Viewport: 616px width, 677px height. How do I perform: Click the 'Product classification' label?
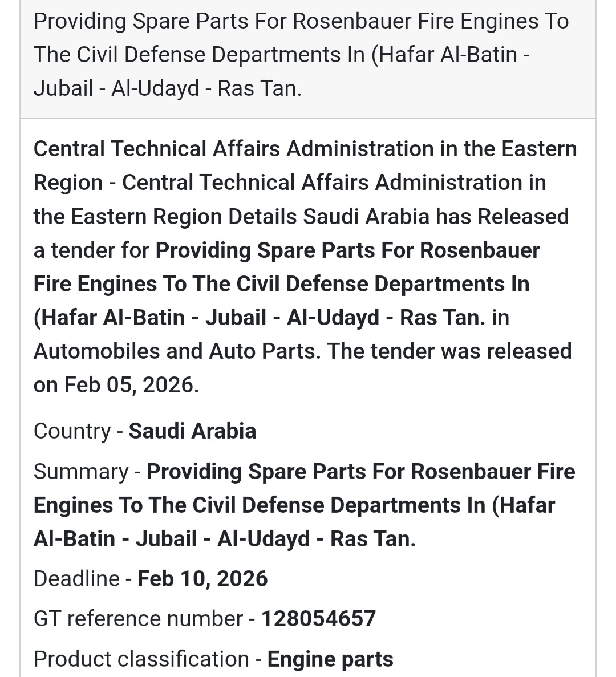(141, 659)
